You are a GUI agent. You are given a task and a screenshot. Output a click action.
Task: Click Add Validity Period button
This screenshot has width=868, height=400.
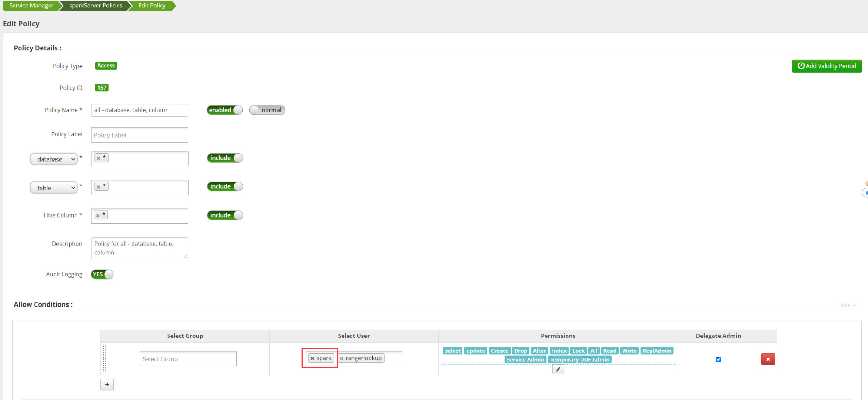click(x=827, y=66)
